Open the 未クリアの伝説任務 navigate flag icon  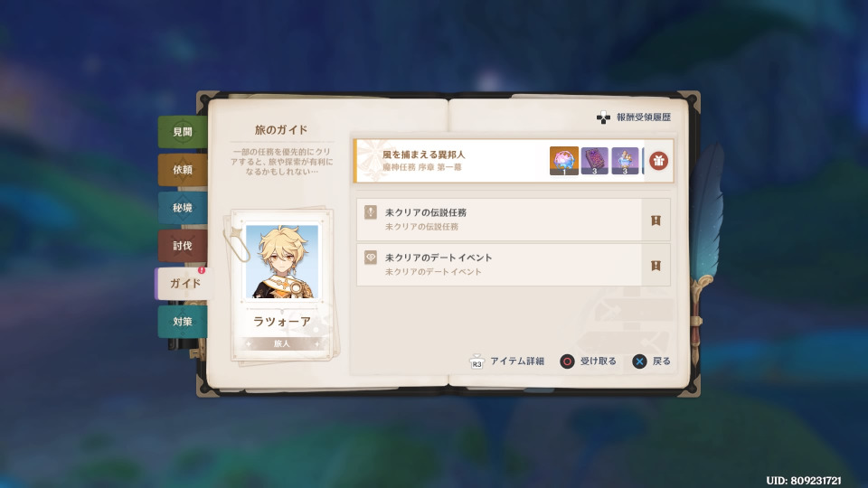point(656,221)
